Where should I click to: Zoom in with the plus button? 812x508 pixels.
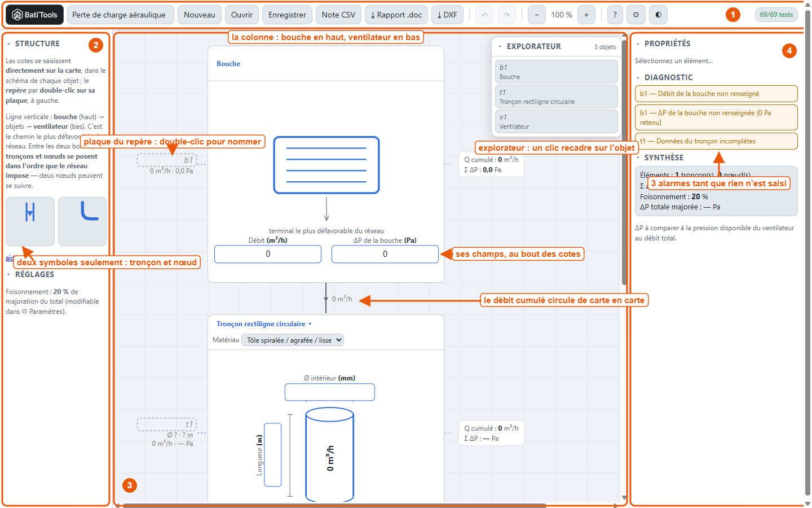coord(586,15)
